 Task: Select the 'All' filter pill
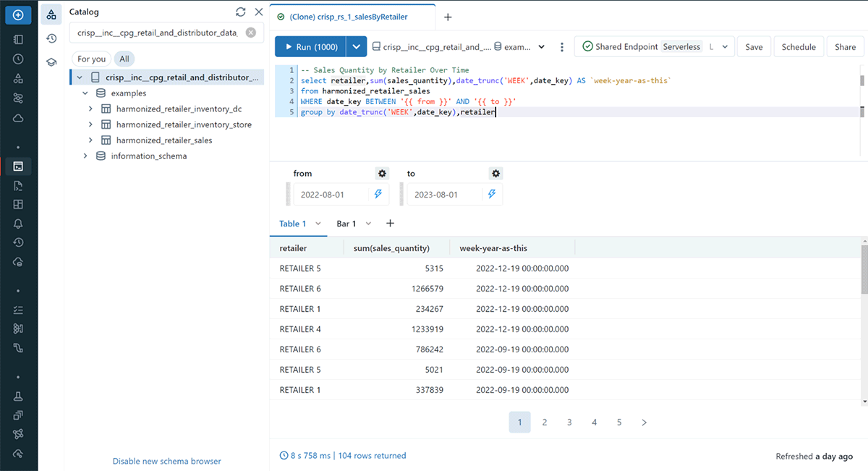[x=124, y=59]
